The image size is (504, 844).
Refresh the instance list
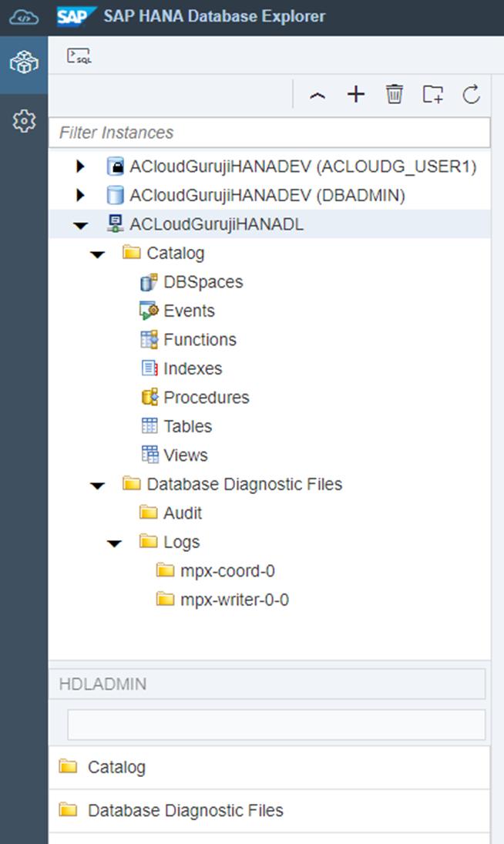(472, 95)
